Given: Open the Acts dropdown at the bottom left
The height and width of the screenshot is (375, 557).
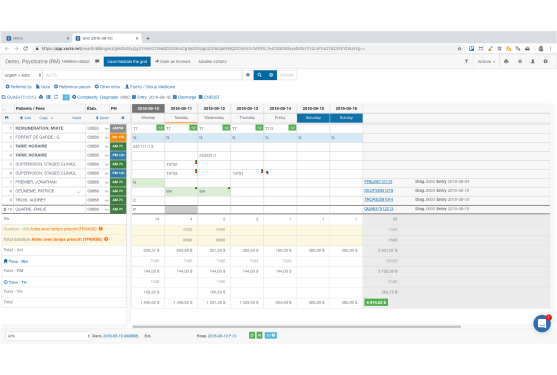Looking at the screenshot, I should click(x=48, y=336).
